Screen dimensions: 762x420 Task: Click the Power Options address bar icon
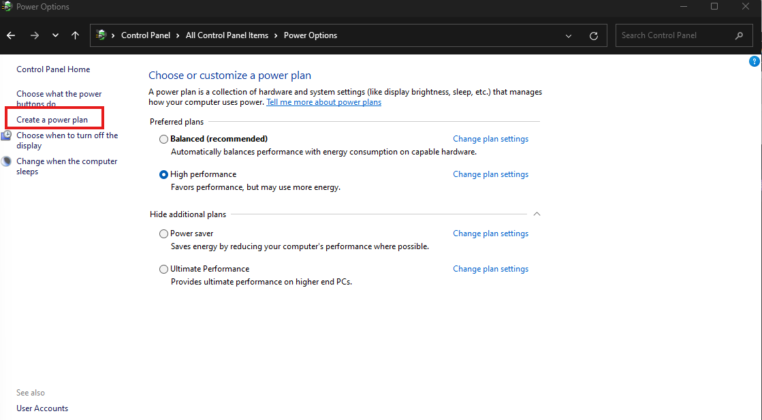101,35
